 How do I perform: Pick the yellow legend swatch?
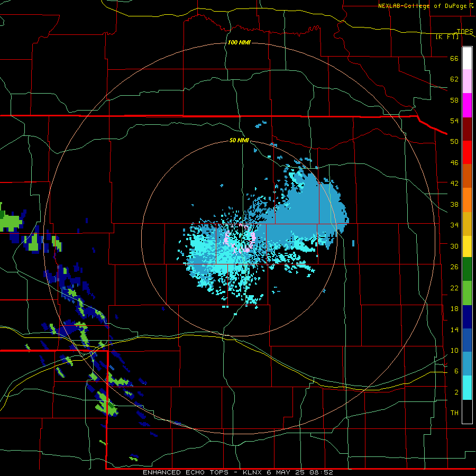pyautogui.click(x=467, y=246)
